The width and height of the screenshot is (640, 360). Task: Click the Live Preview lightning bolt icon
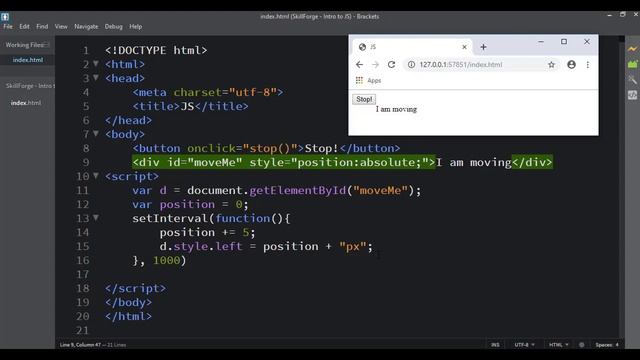632,49
